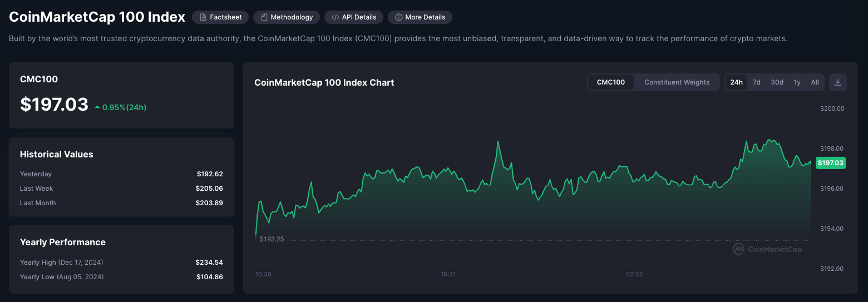Select the 24h time range

[736, 82]
